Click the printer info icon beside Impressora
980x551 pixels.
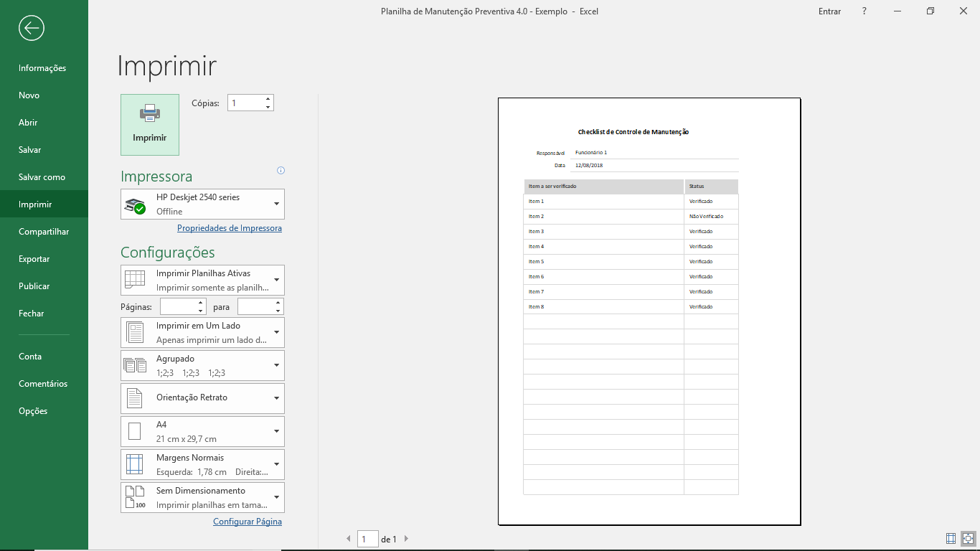[x=281, y=171]
